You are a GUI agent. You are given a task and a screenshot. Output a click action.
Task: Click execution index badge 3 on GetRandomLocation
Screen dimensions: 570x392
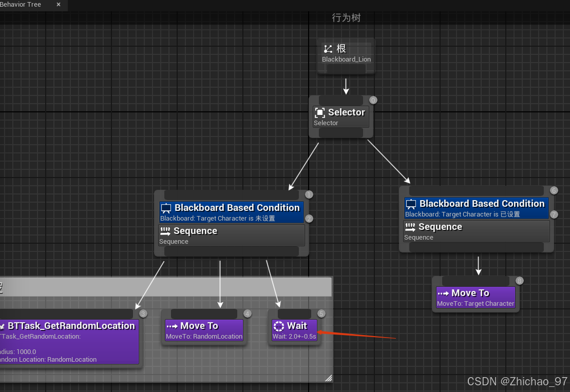tap(143, 314)
